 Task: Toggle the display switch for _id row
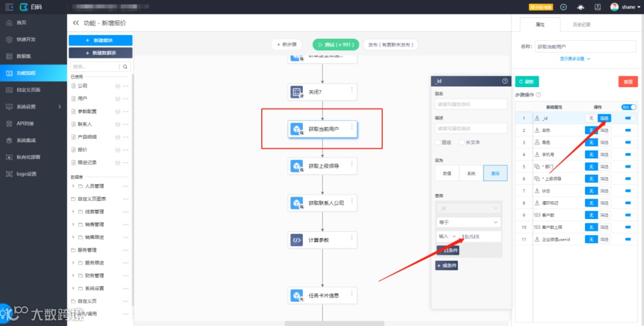point(629,118)
